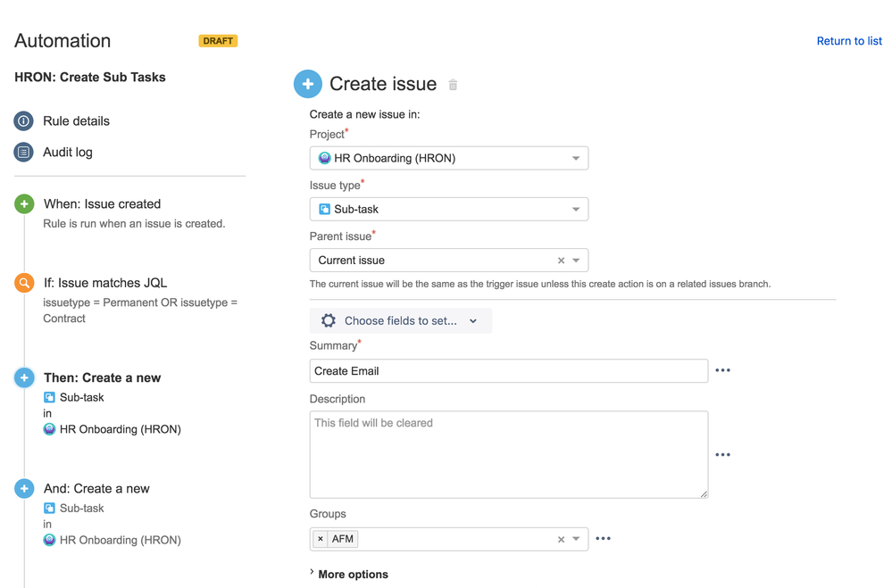Click 'Rule is run when an issue is created' text
Screen dimensions: 892x588
(134, 223)
